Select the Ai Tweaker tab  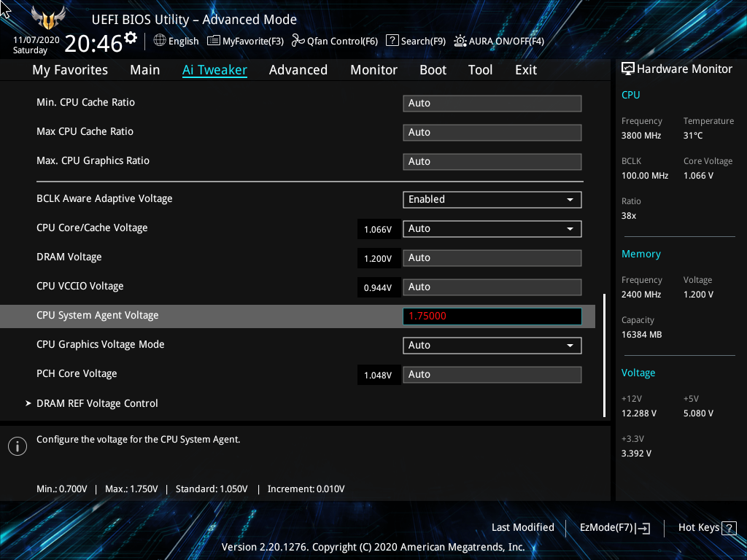coord(214,70)
